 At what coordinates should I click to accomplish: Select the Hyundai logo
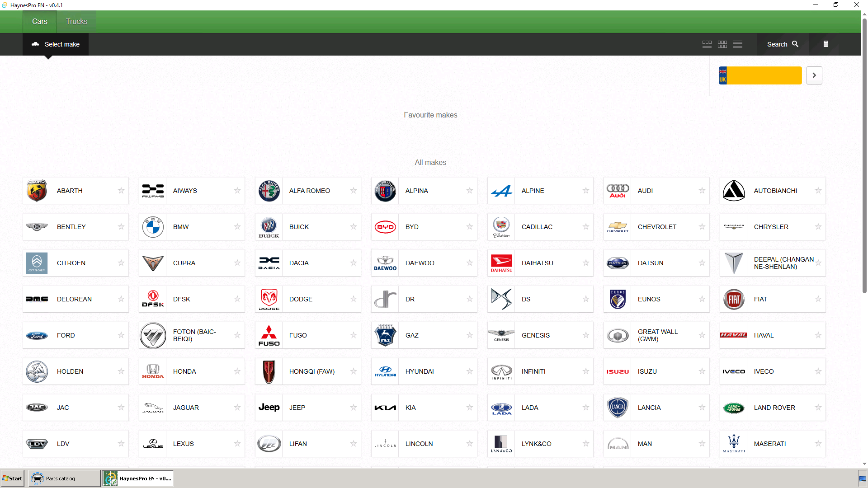(385, 371)
